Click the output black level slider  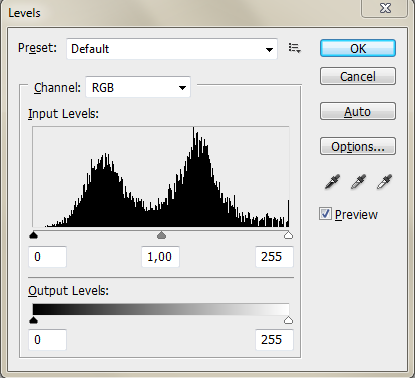33,320
